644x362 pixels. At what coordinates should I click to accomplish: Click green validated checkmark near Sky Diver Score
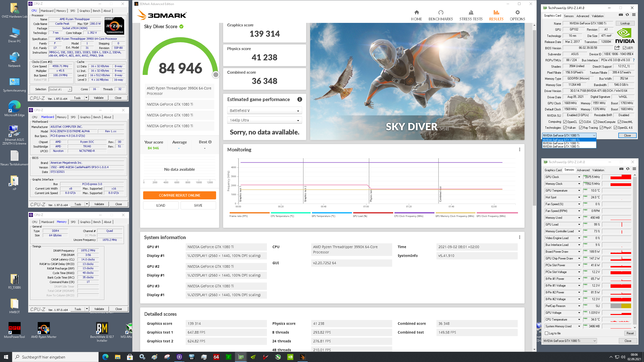pos(181,26)
